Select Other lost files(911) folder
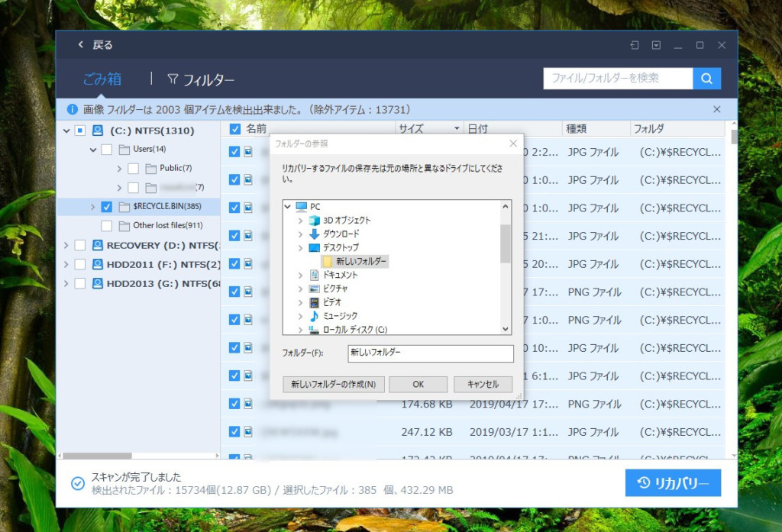 (167, 225)
